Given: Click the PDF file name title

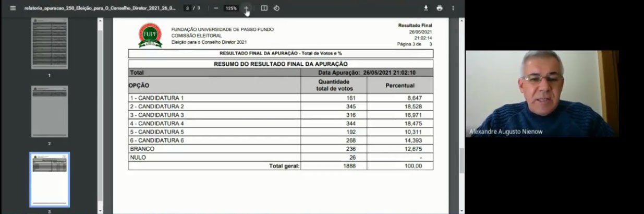Looking at the screenshot, I should coord(100,8).
